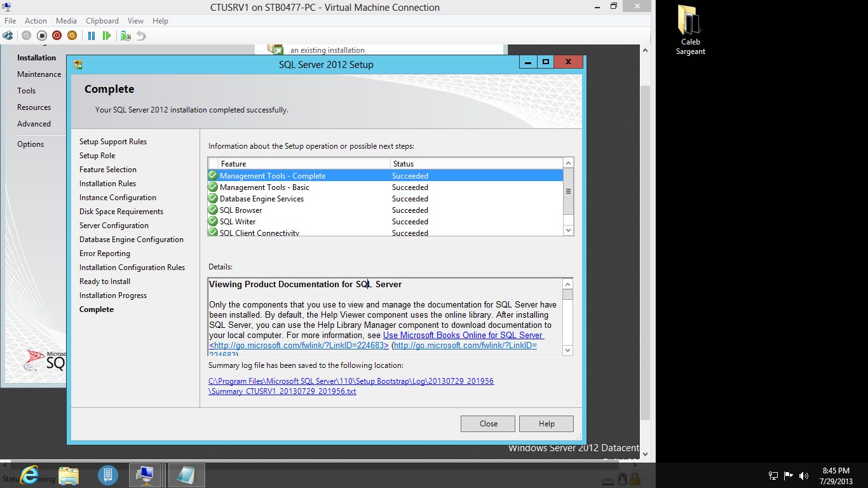Click the Virtual Machine Connection title bar icon
The width and height of the screenshot is (868, 488).
(7, 7)
